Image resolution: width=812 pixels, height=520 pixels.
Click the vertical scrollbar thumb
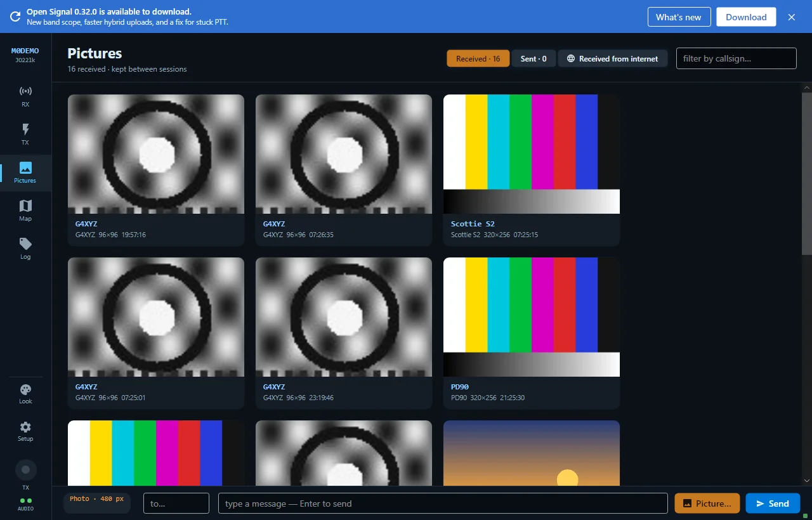(x=807, y=174)
